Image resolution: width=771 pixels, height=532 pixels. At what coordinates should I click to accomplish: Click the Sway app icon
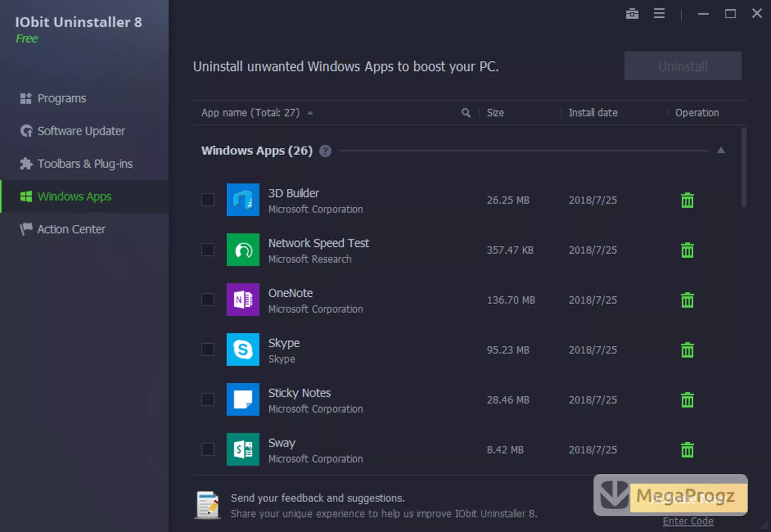pyautogui.click(x=243, y=449)
